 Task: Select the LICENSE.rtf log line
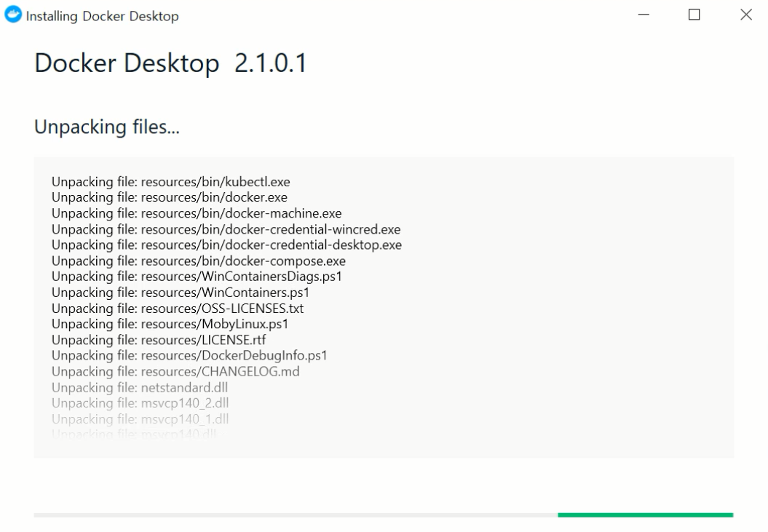(159, 340)
